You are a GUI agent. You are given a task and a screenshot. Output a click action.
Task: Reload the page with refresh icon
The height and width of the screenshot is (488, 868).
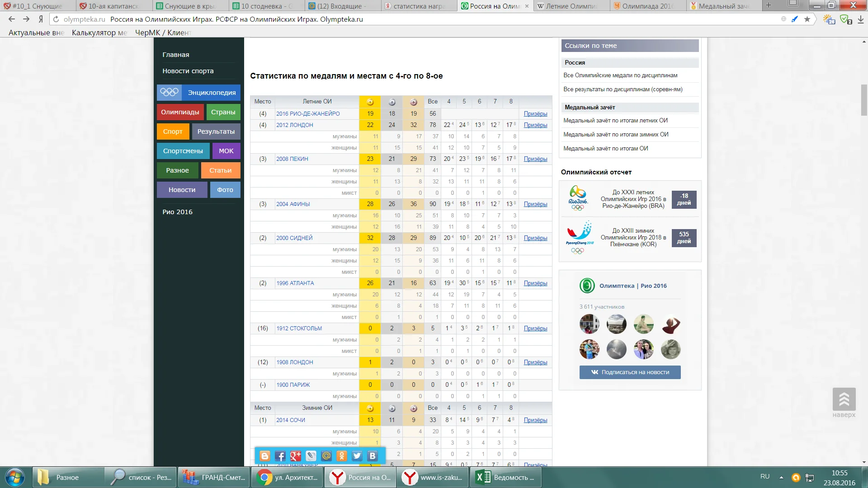(x=56, y=19)
